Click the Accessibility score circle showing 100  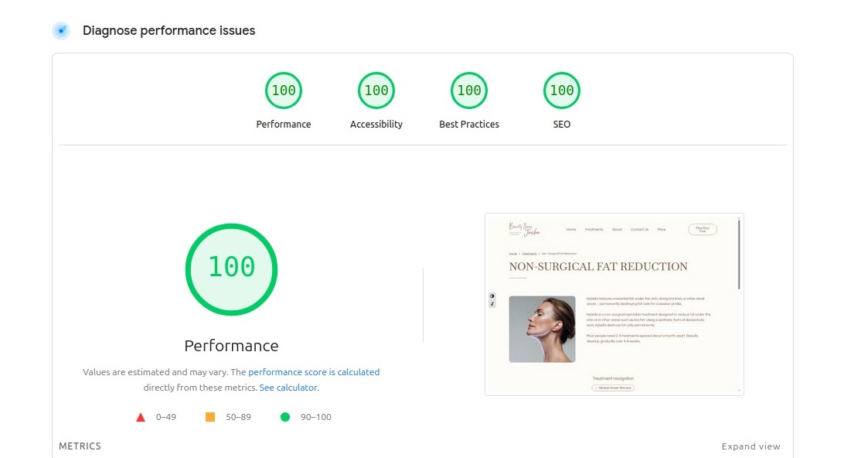coord(376,90)
